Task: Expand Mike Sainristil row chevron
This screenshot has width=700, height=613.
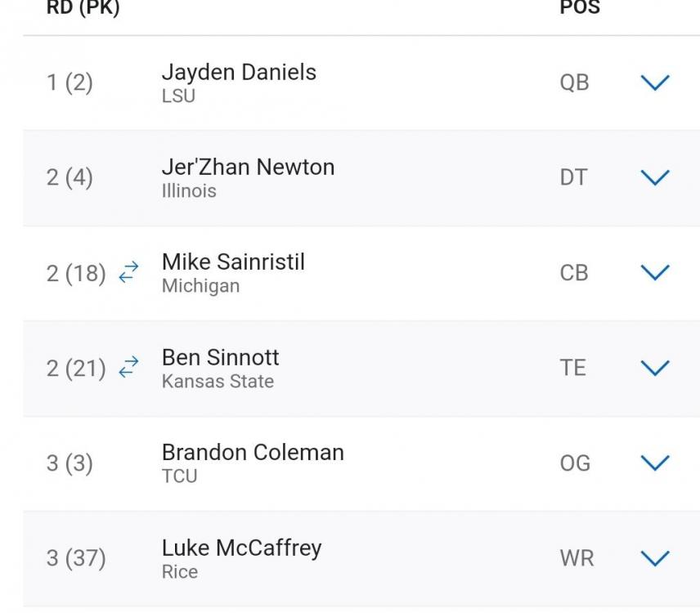Action: [656, 272]
